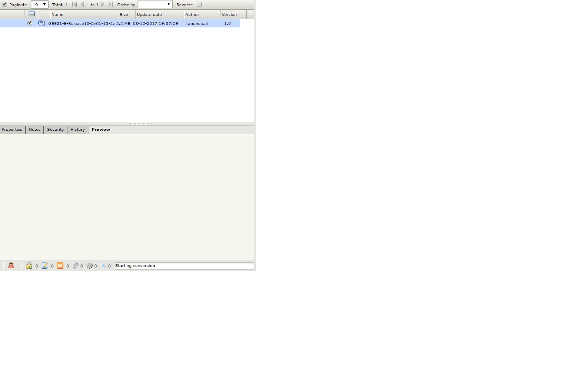
Task: Uncheck the Paginate checkbox
Action: point(4,4)
